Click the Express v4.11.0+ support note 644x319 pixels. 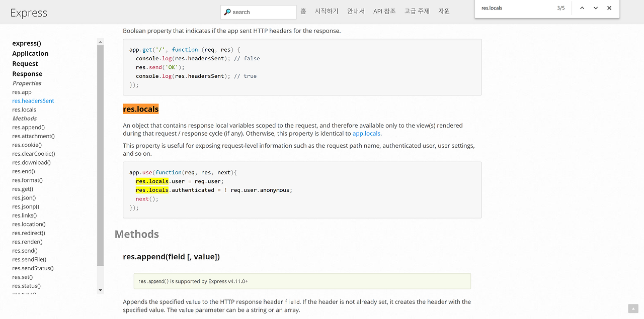pyautogui.click(x=302, y=281)
